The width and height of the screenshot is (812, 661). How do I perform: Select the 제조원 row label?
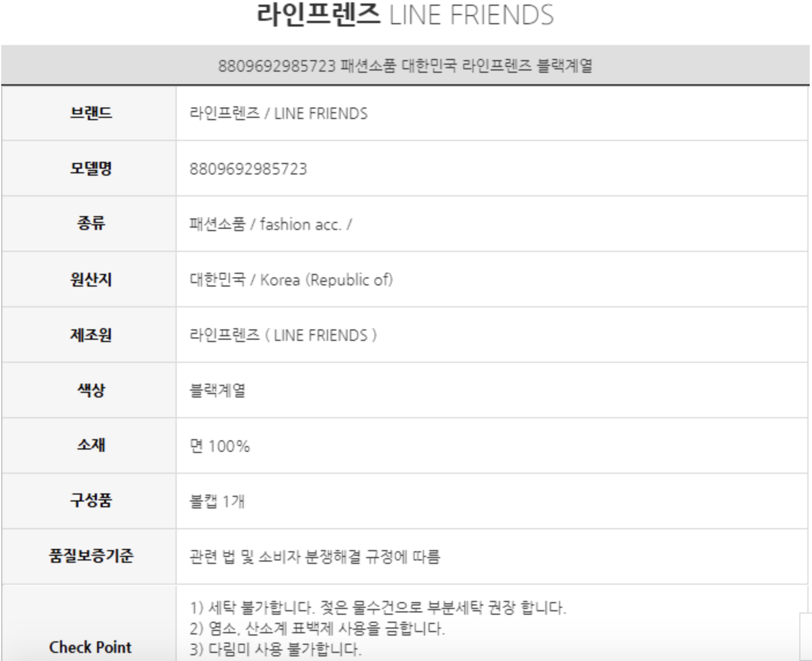point(91,336)
